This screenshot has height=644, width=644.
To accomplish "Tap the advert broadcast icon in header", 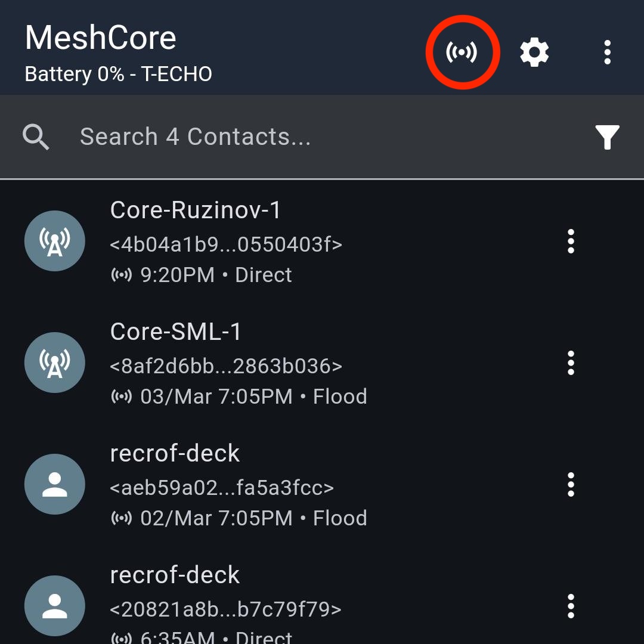I will pyautogui.click(x=462, y=52).
